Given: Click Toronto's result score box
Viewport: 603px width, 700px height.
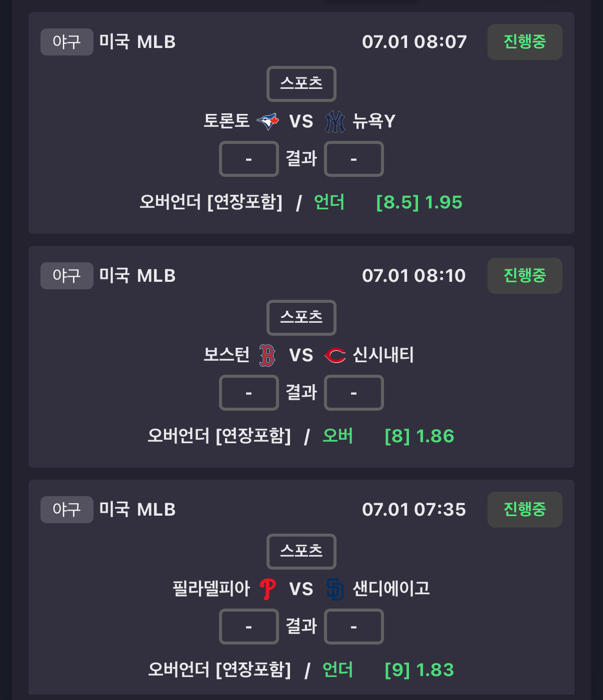Looking at the screenshot, I should 249,159.
